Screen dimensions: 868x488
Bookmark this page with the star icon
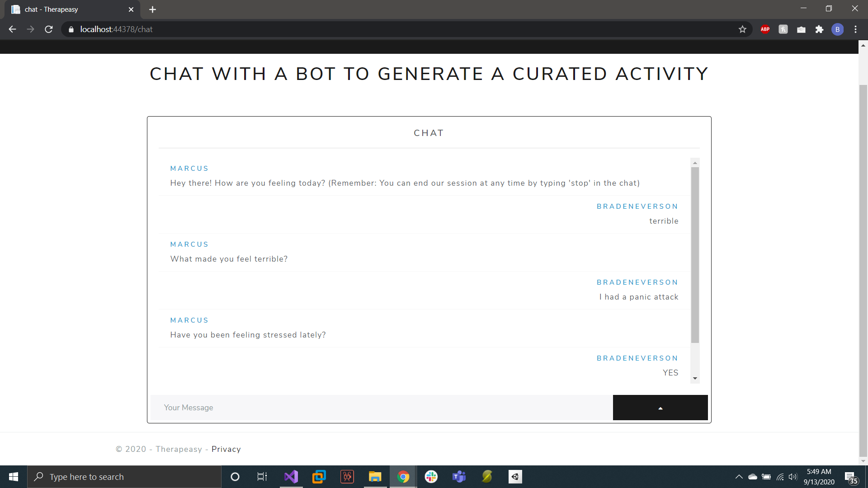pyautogui.click(x=742, y=29)
